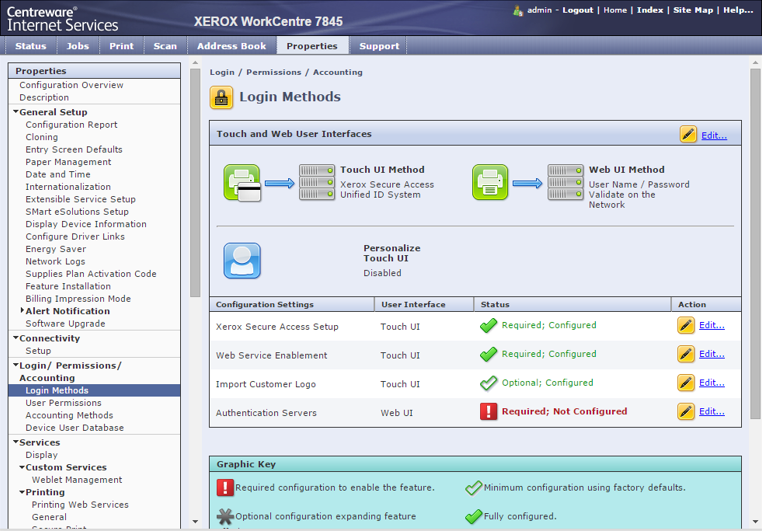Click the yellow padlock Login Methods icon
Image resolution: width=762 pixels, height=531 pixels.
pyautogui.click(x=221, y=97)
